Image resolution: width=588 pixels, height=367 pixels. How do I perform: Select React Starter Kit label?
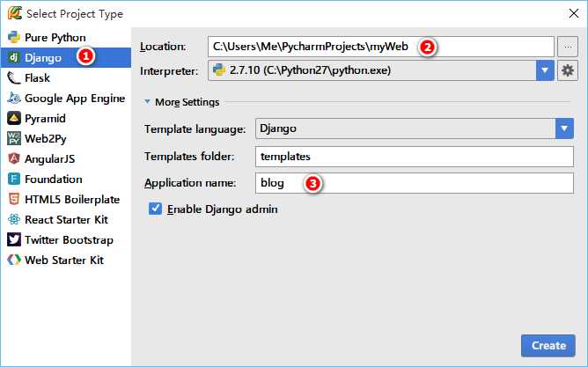point(66,220)
